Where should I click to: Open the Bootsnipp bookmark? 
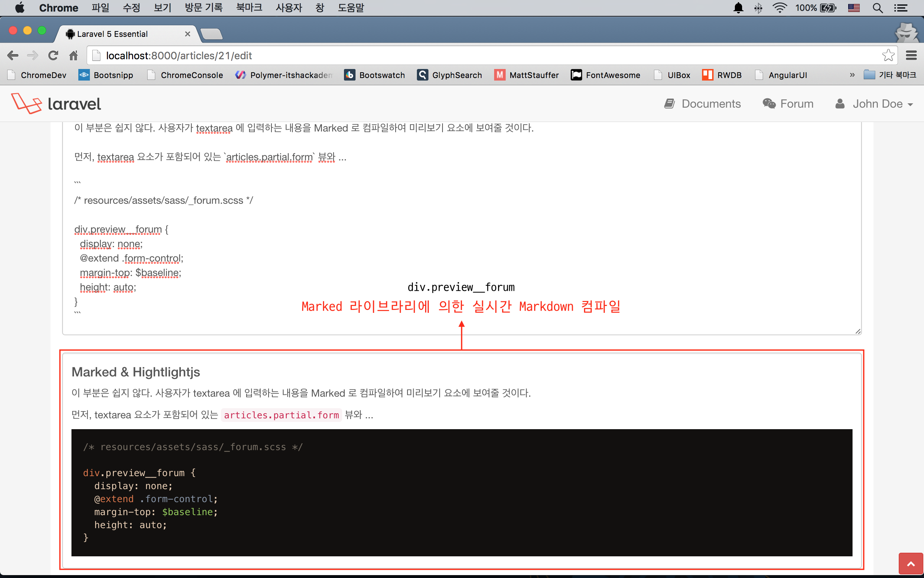(x=106, y=75)
